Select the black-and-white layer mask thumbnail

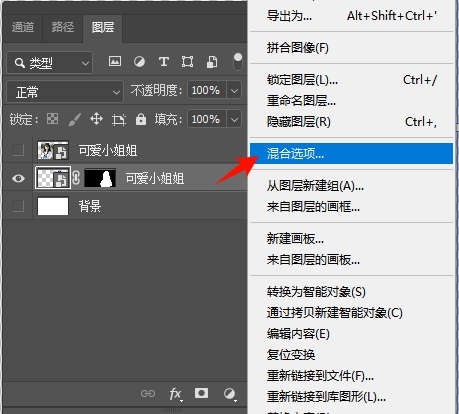tap(100, 178)
